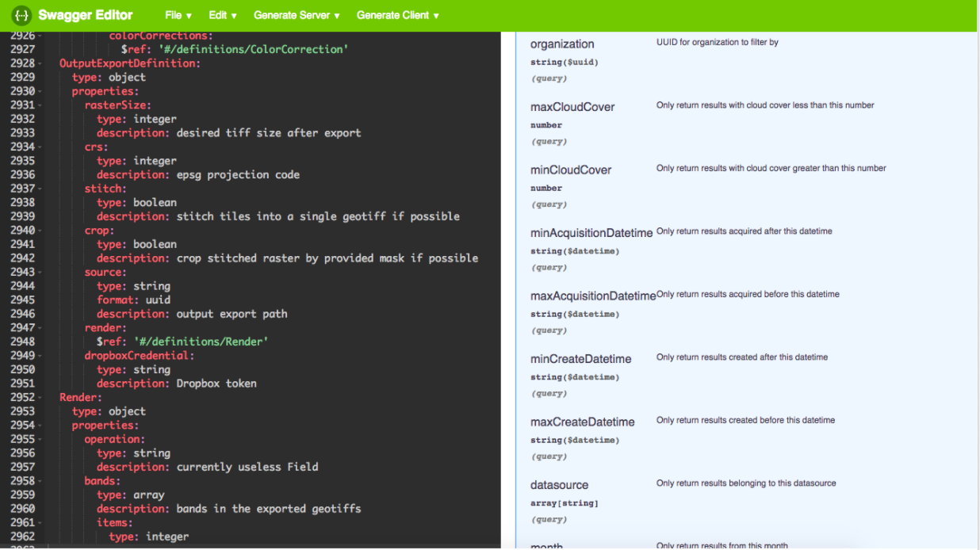The image size is (980, 550).
Task: Click the 'dropboxCredential:' key
Action: point(140,356)
